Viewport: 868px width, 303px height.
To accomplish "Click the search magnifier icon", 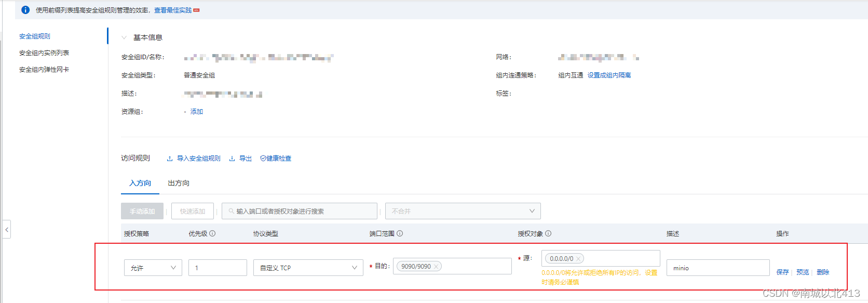I will [x=232, y=212].
